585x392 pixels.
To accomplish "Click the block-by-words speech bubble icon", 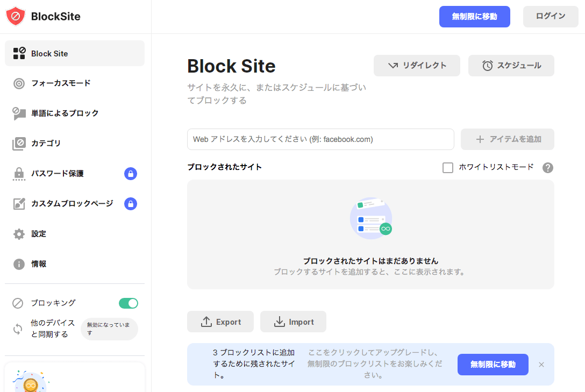I will click(x=19, y=113).
